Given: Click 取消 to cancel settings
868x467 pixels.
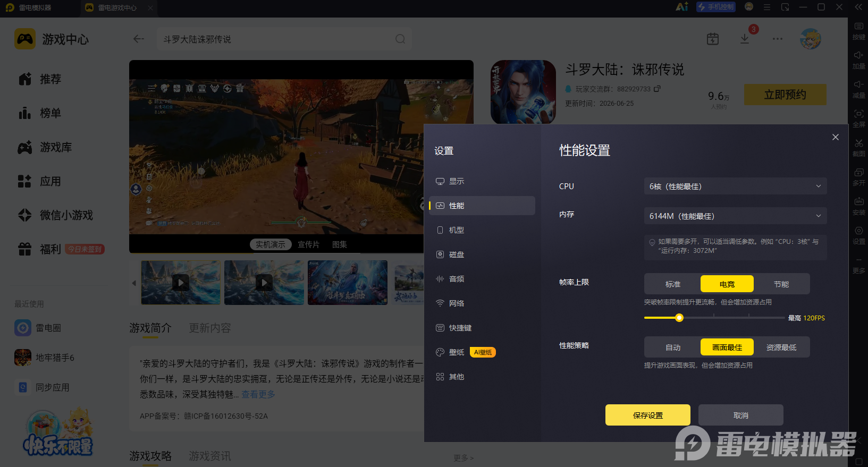Looking at the screenshot, I should 741,415.
